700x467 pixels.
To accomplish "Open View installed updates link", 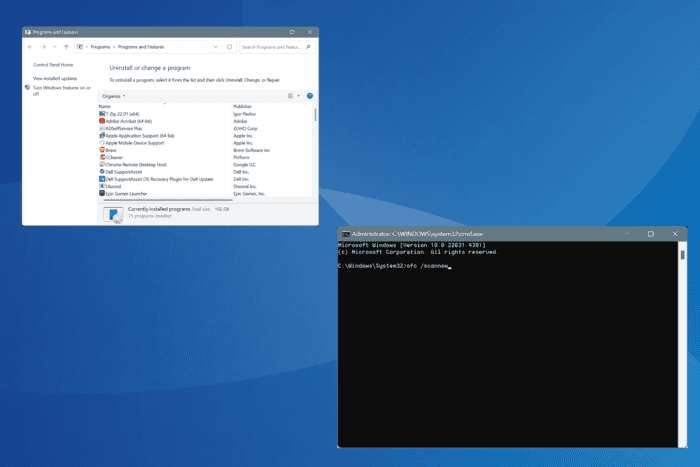I will coord(55,79).
